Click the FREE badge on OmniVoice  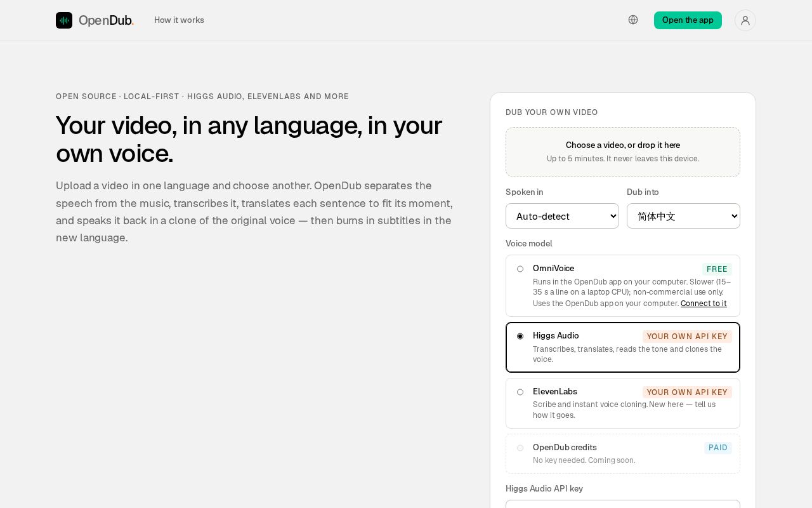[x=717, y=269]
